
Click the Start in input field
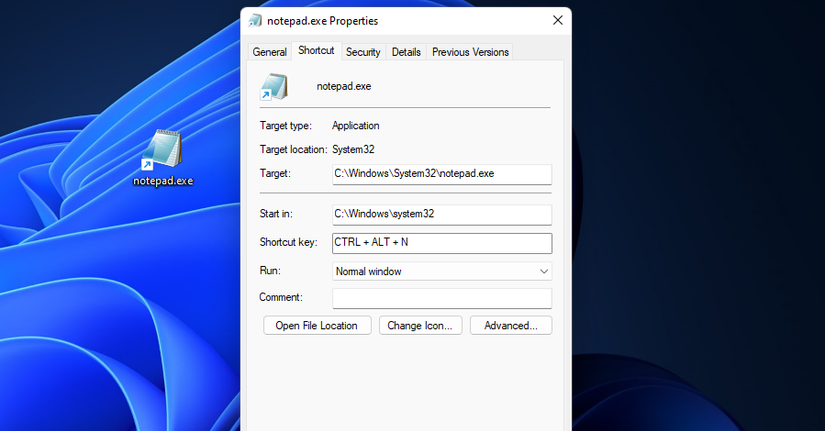(442, 214)
